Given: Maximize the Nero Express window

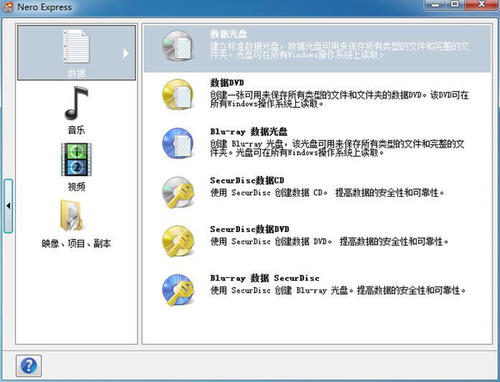Looking at the screenshot, I should pos(455,5).
